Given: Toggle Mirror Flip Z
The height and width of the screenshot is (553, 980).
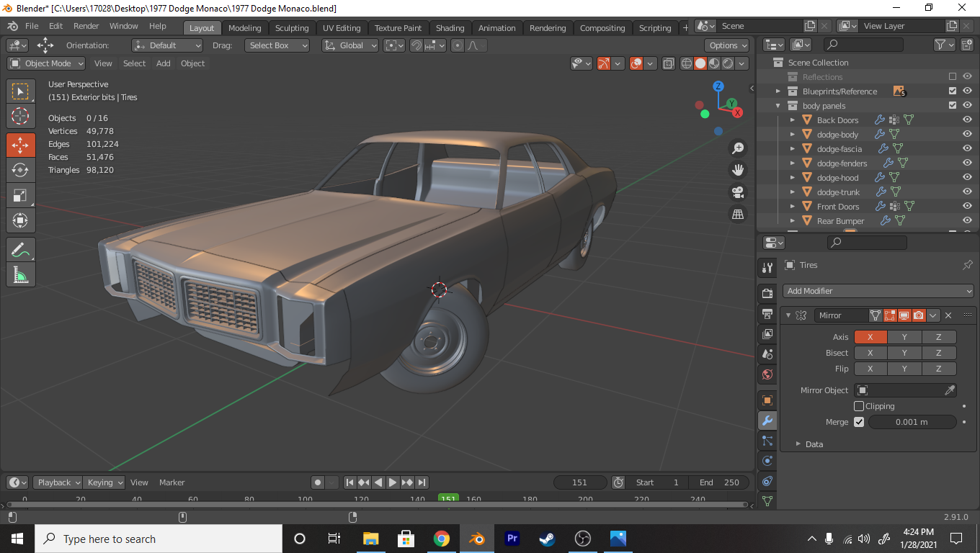Looking at the screenshot, I should click(x=938, y=369).
